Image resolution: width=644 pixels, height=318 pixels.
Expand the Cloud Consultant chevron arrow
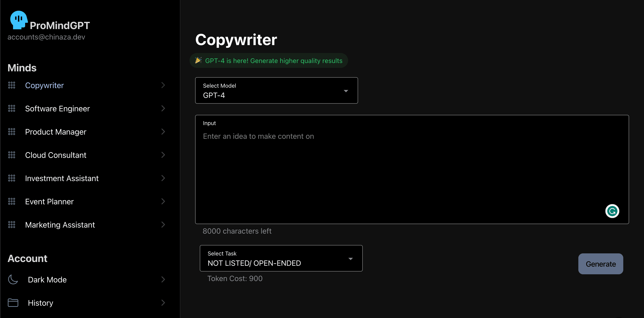pos(163,155)
